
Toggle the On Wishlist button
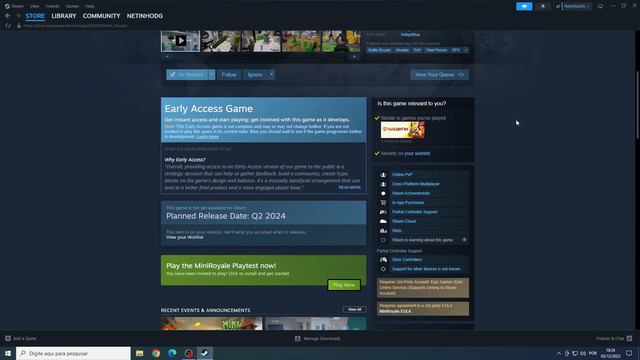click(187, 75)
